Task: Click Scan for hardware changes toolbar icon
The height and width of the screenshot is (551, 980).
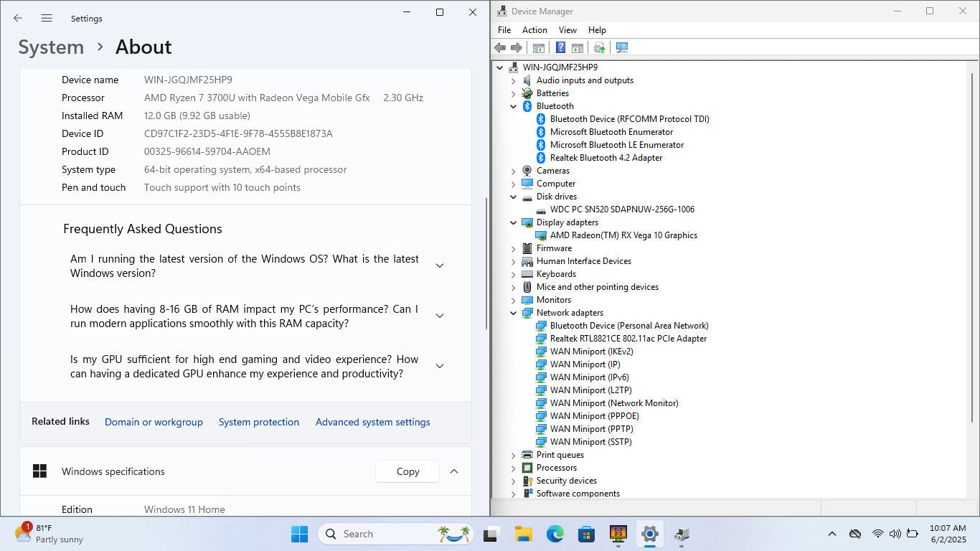Action: [x=622, y=47]
